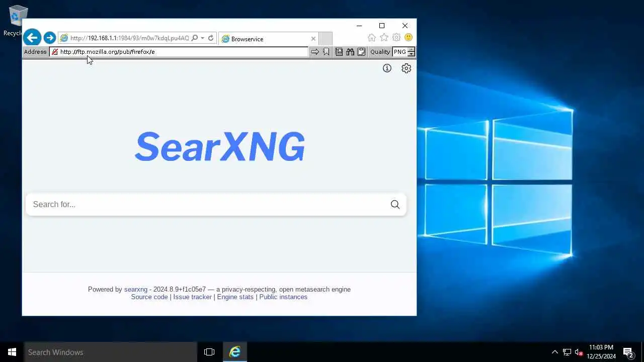Image resolution: width=644 pixels, height=362 pixels.
Task: Click the Browservice find binoculars icon
Action: (x=350, y=52)
